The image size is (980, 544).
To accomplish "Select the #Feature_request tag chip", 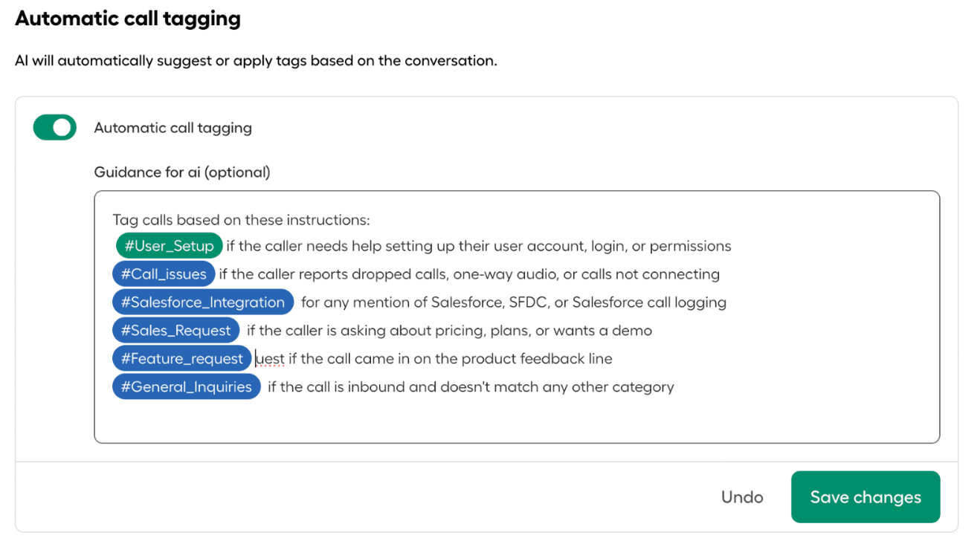I will [x=181, y=358].
